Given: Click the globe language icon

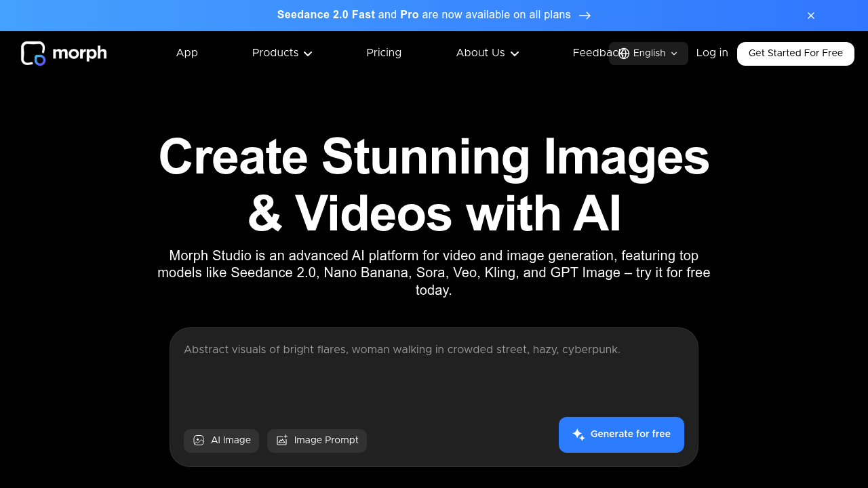Looking at the screenshot, I should [x=624, y=54].
